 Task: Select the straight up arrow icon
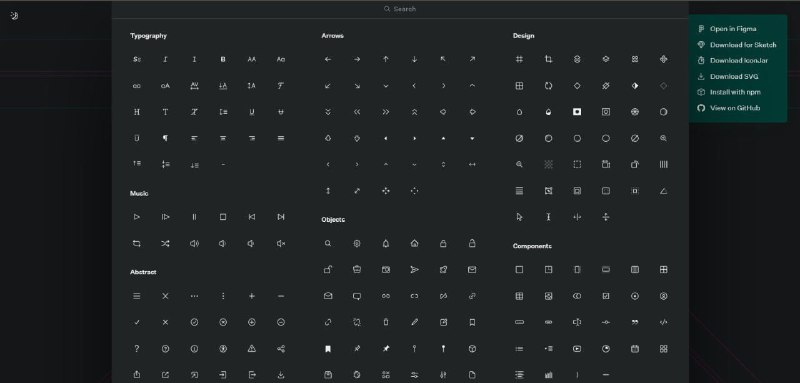(386, 59)
